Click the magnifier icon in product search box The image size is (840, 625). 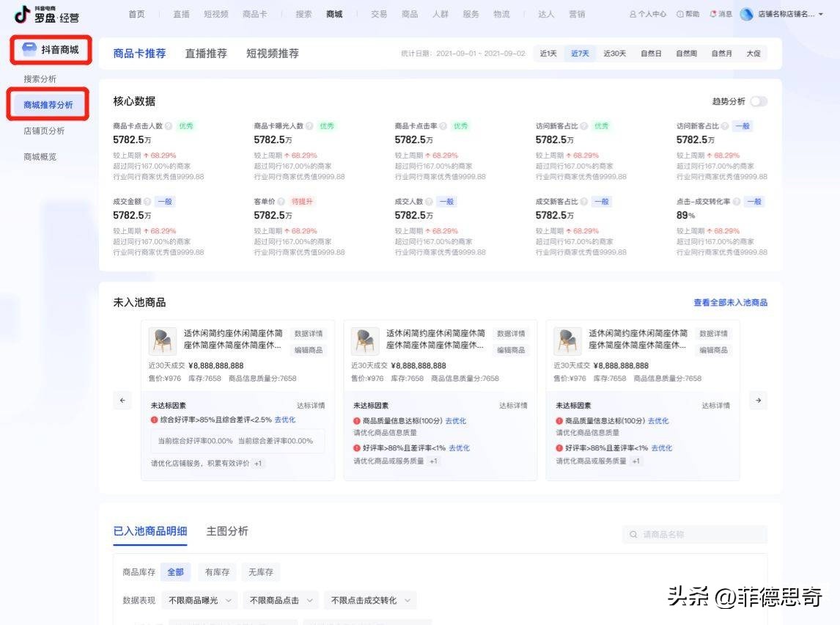point(633,534)
